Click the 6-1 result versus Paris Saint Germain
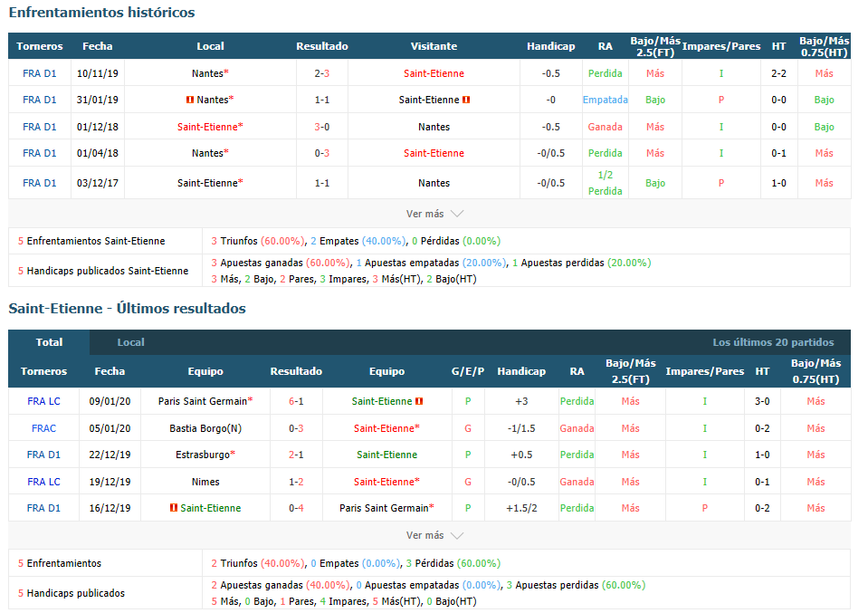The height and width of the screenshot is (613, 868). point(296,401)
